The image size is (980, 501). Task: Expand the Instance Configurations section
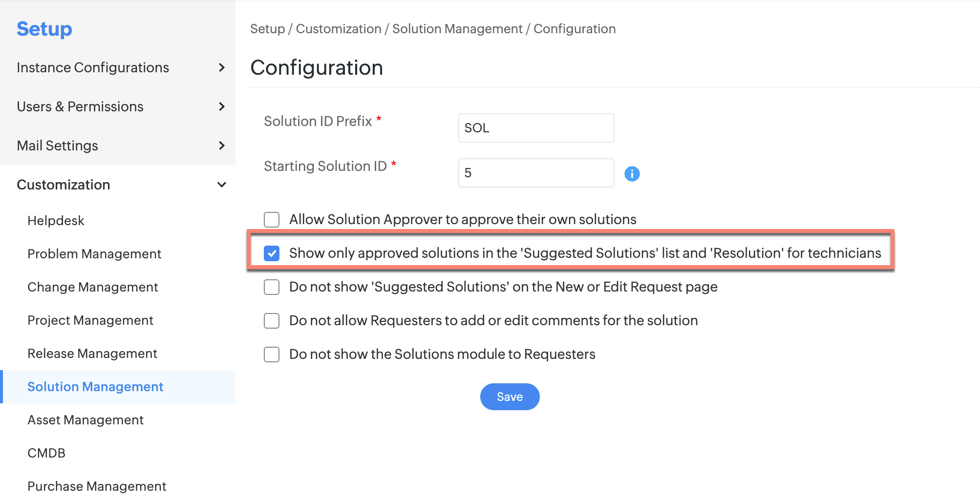(x=221, y=67)
